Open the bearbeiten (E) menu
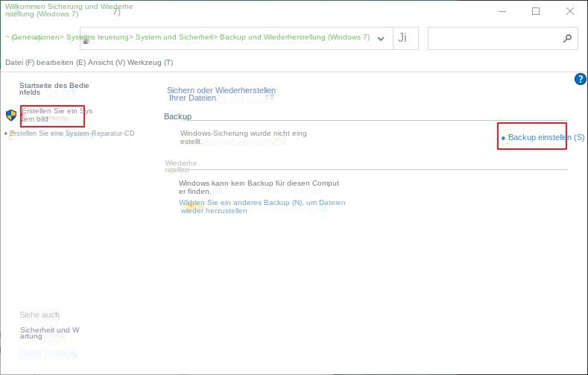Screen dimensions: 588x375 pos(59,63)
